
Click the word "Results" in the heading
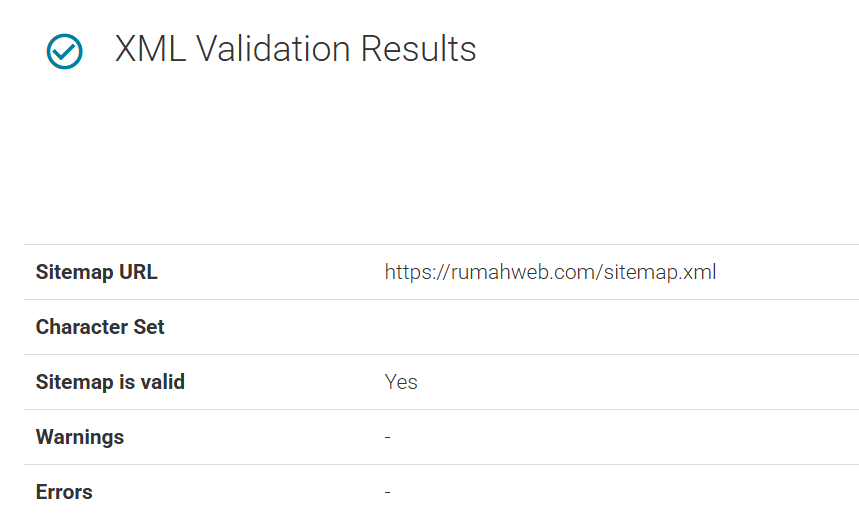[x=419, y=49]
